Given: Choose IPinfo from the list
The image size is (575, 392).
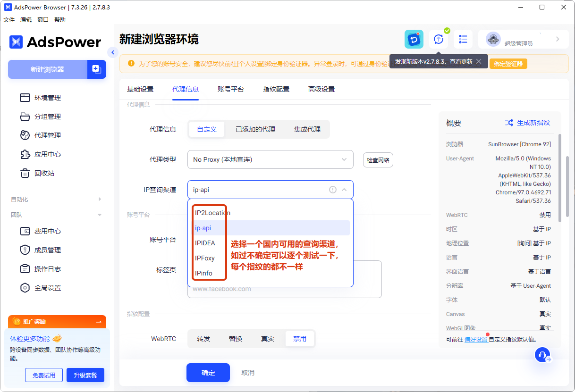Looking at the screenshot, I should coord(270,273).
